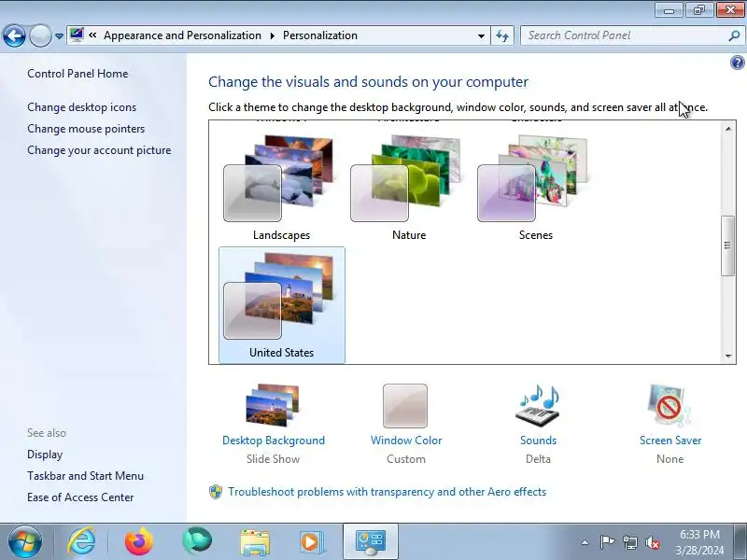Show hidden tray icons arrow
This screenshot has height=560, width=747.
click(585, 542)
